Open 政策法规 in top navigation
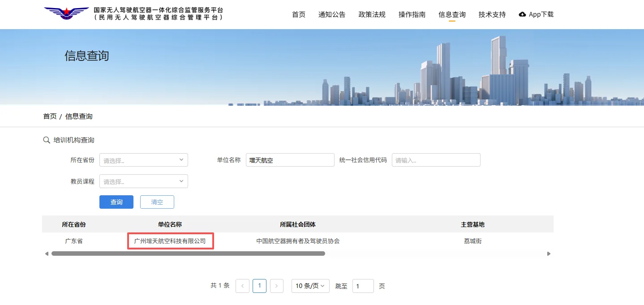This screenshot has width=644, height=305. coord(372,14)
